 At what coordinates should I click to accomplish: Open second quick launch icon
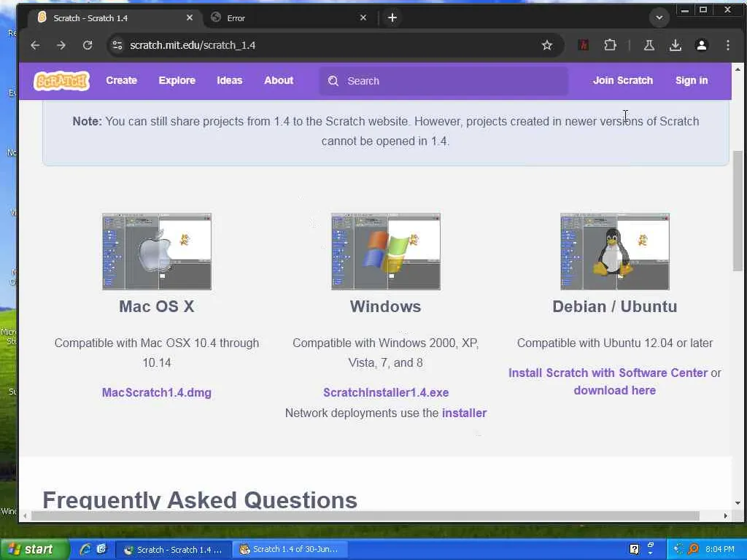click(x=101, y=550)
